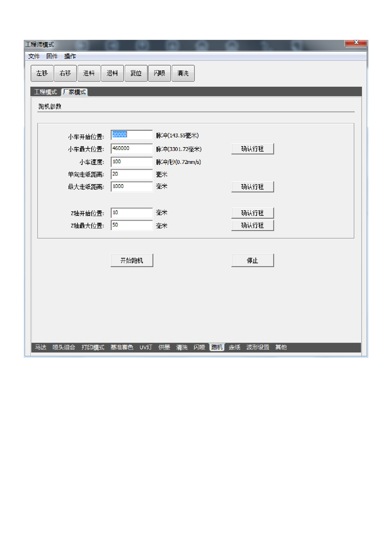Trigger the 闪喷 toolbar button
The width and height of the screenshot is (392, 555).
(x=159, y=73)
